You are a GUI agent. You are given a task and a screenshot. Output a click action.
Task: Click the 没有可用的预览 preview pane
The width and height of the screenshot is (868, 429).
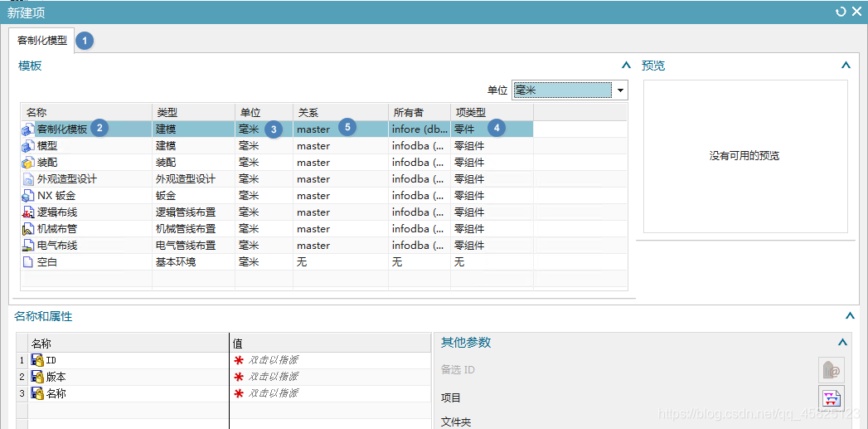745,156
